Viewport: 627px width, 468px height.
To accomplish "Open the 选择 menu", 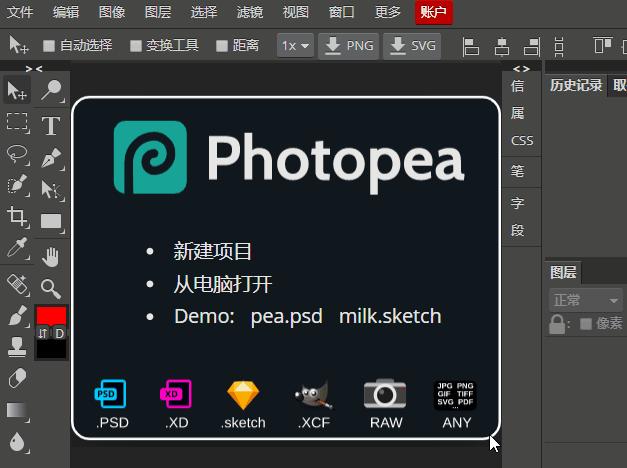I will pyautogui.click(x=204, y=12).
